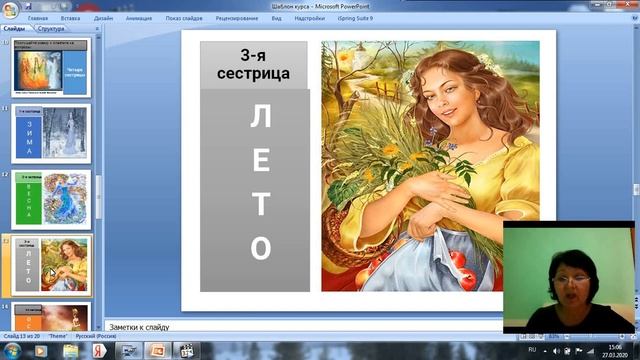Image resolution: width=640 pixels, height=360 pixels.
Task: Open the clapperboard video app in taskbar
Action: point(187,351)
